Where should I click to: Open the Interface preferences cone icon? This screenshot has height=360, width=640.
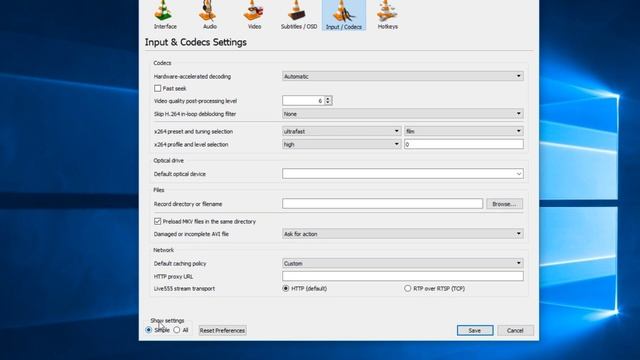pos(164,15)
